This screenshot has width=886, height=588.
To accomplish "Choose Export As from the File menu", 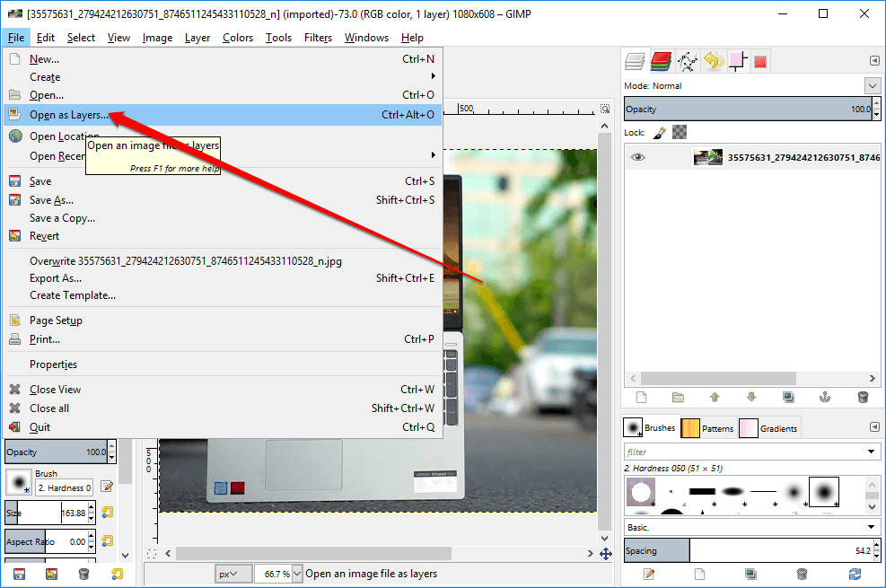I will click(223, 278).
